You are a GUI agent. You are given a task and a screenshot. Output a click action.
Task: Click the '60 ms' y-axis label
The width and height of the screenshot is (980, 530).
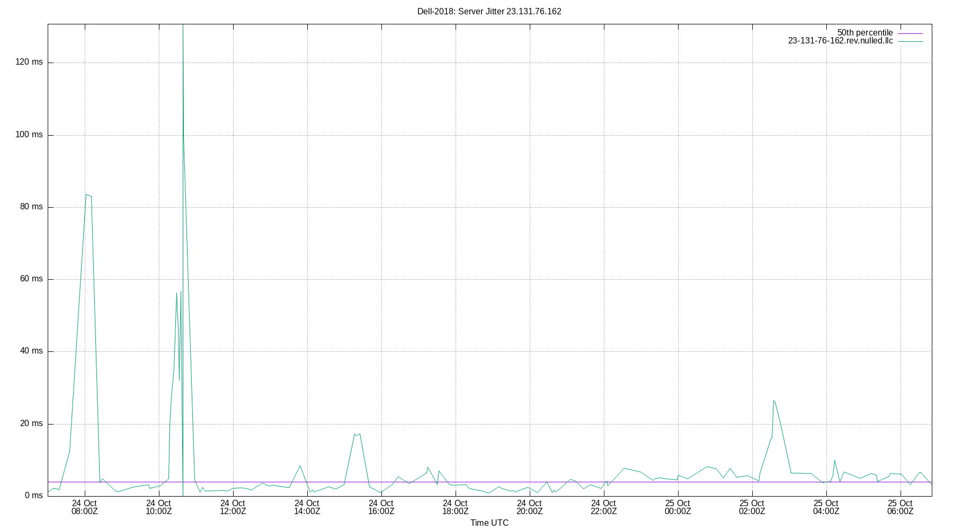click(31, 279)
